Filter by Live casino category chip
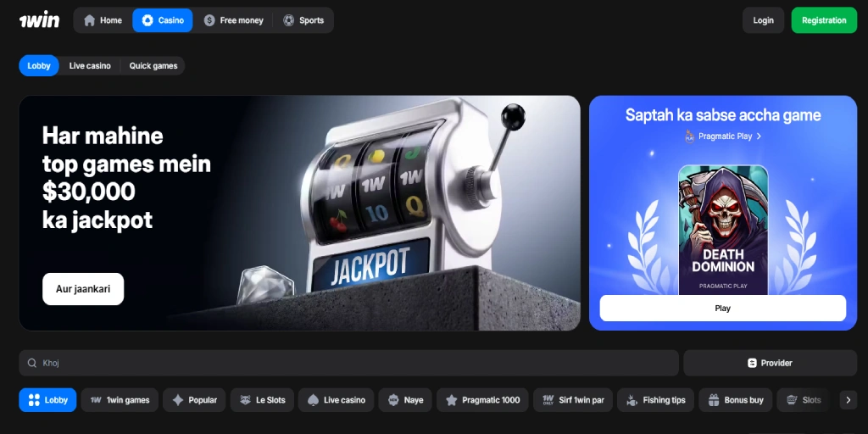 [x=336, y=400]
